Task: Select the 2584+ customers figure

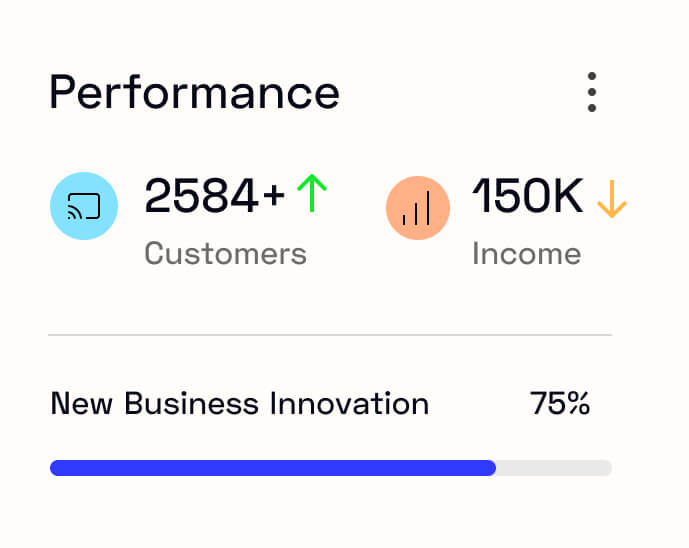Action: (214, 195)
